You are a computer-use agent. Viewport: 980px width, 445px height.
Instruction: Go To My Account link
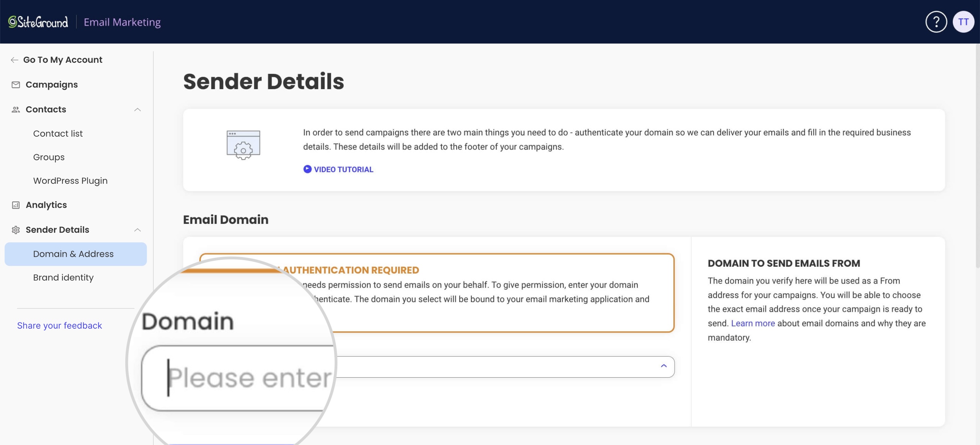pyautogui.click(x=63, y=60)
